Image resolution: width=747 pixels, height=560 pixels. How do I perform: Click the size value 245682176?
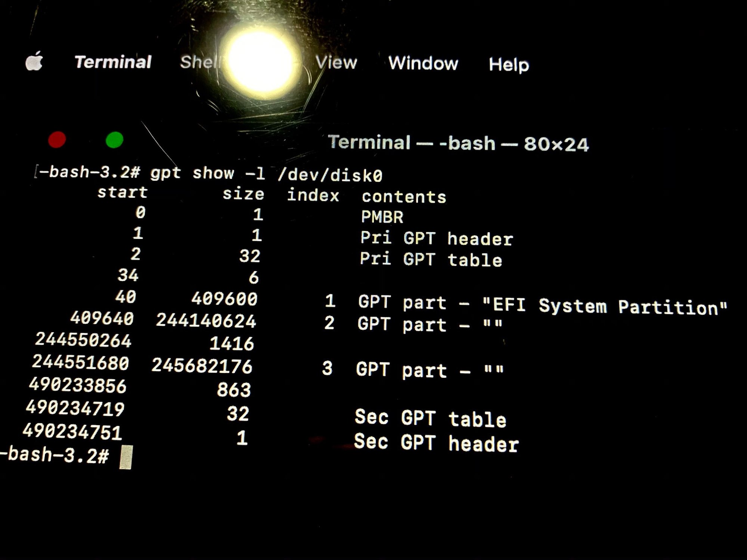pyautogui.click(x=202, y=366)
